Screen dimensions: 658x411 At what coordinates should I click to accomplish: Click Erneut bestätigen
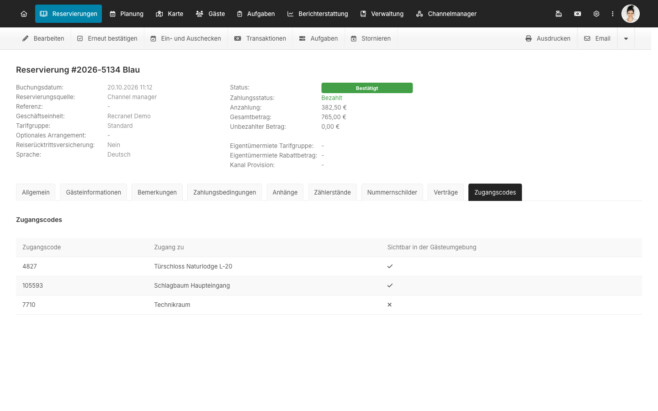pyautogui.click(x=107, y=39)
